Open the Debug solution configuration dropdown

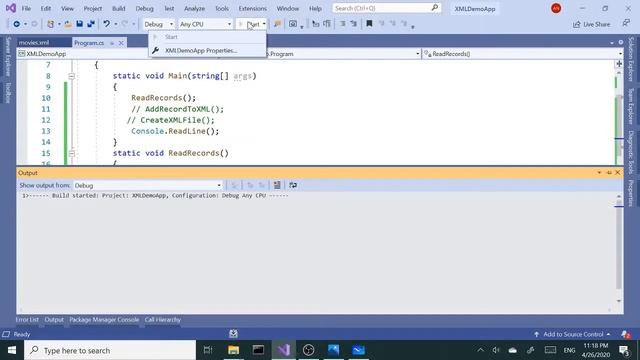[x=158, y=24]
